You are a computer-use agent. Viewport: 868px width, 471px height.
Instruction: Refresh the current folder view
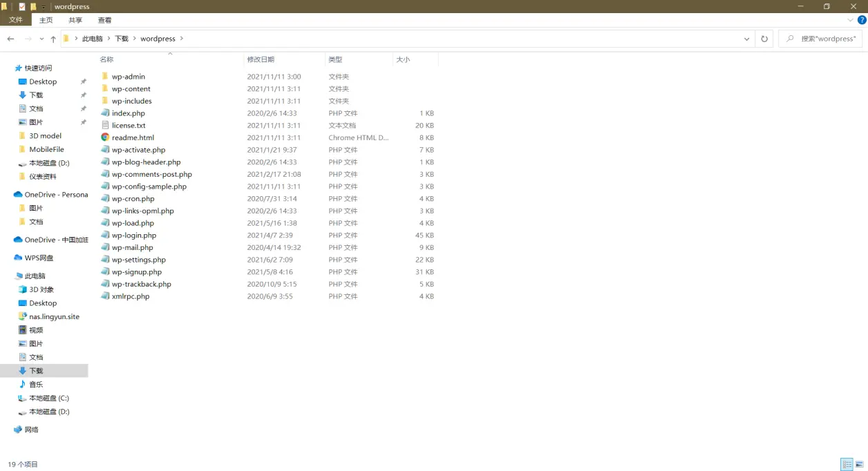click(x=764, y=39)
